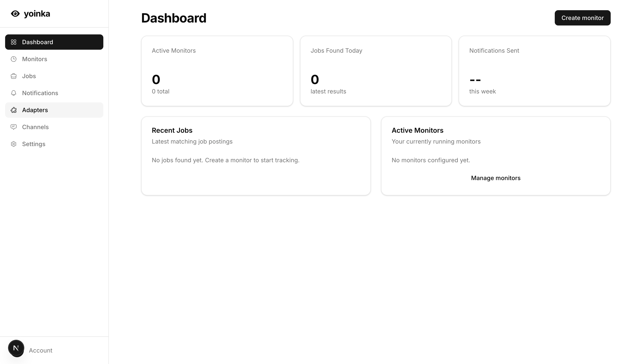Click the Jobs briefcase icon
The width and height of the screenshot is (643, 364).
[x=14, y=76]
